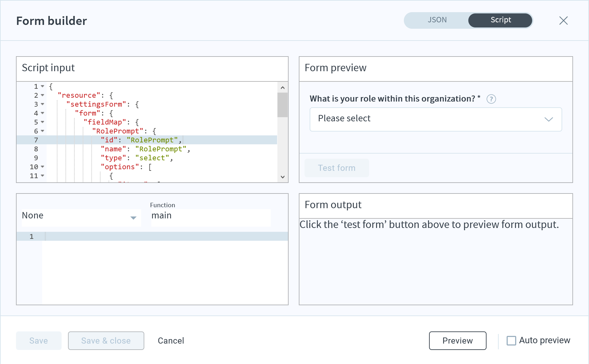This screenshot has width=589, height=364.
Task: Switch to the Script mode tab
Action: [x=500, y=20]
